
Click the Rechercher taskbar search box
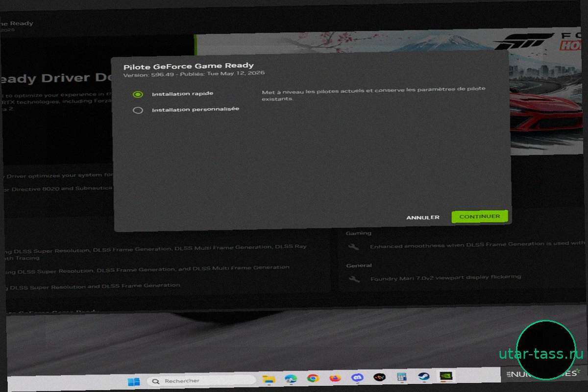(201, 381)
